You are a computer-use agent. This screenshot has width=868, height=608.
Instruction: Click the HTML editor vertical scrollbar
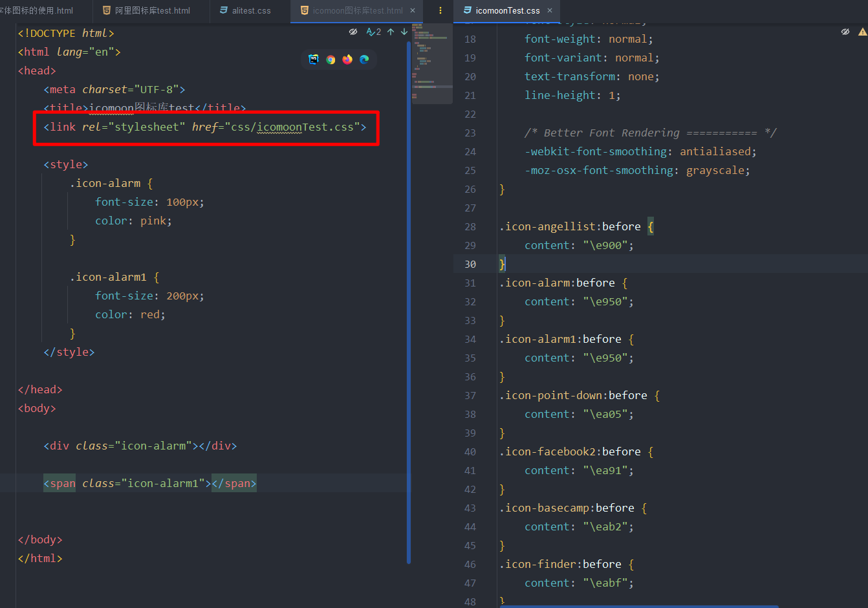[409, 302]
